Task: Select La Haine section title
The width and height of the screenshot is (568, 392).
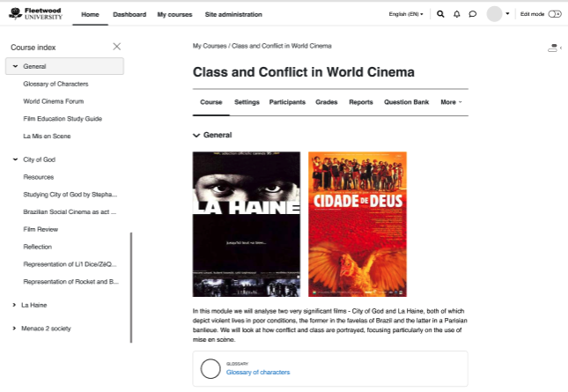Action: point(33,305)
